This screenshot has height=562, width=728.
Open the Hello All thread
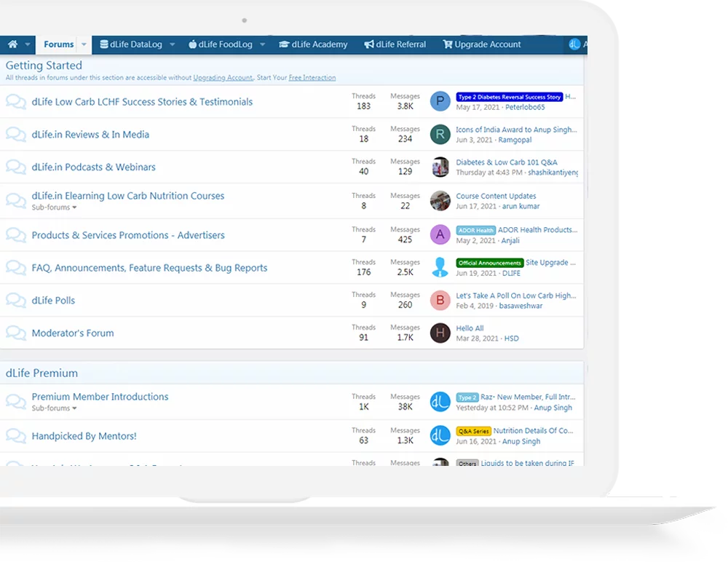point(470,328)
